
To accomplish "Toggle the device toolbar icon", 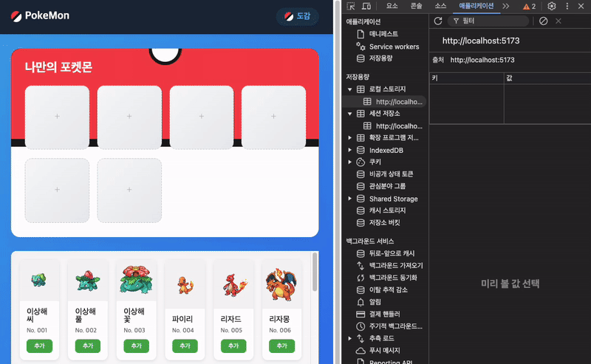I will tap(366, 6).
